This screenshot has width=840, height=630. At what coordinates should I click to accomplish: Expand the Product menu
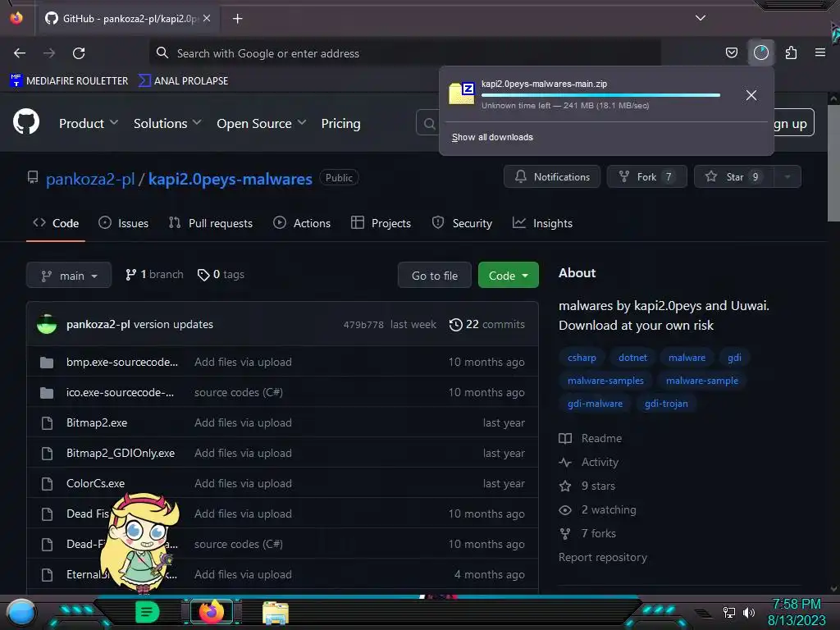click(89, 123)
